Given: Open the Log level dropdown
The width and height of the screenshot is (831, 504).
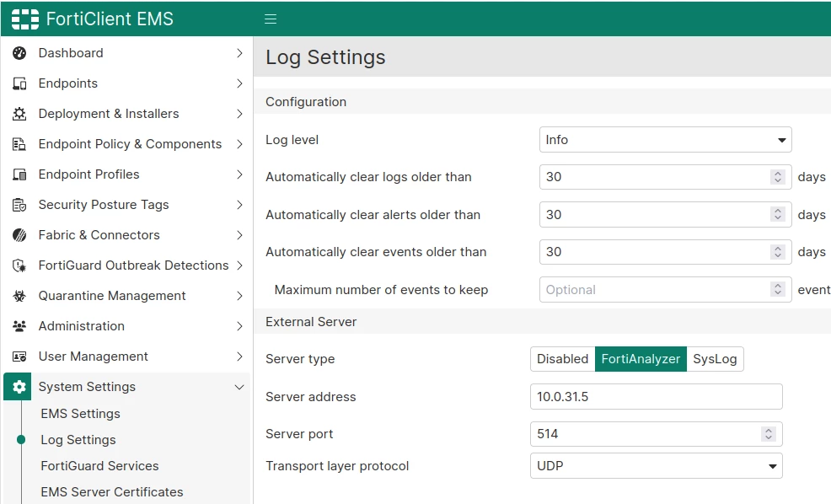Looking at the screenshot, I should coord(665,139).
